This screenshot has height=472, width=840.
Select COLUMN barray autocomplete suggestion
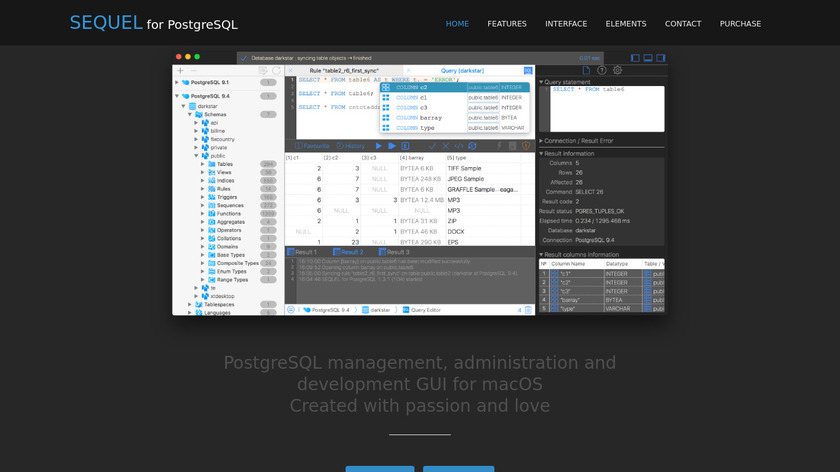(455, 118)
